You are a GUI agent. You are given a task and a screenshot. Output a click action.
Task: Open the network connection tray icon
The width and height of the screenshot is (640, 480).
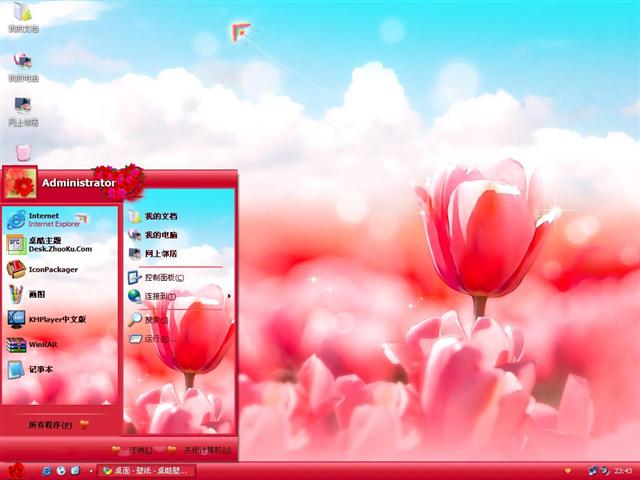point(593,471)
